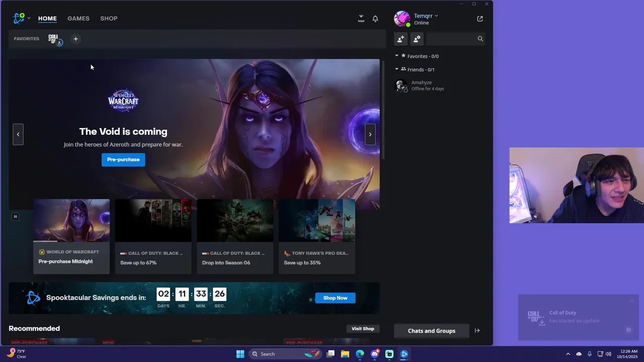Switch to the HOME tab
Viewport: 644px width, 362px height.
tap(47, 19)
